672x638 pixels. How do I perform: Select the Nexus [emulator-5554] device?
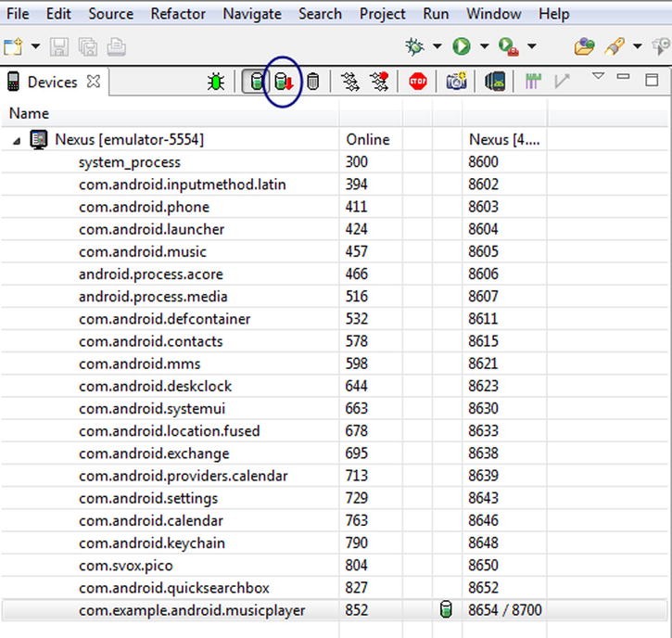pyautogui.click(x=130, y=140)
